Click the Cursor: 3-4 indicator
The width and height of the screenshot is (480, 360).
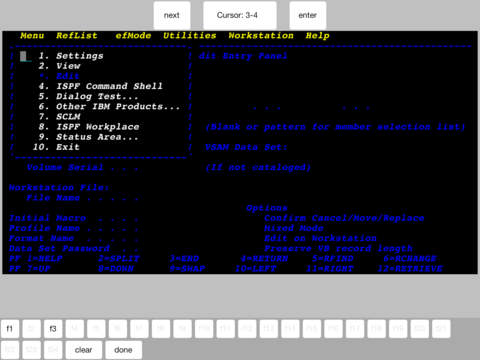pyautogui.click(x=240, y=15)
